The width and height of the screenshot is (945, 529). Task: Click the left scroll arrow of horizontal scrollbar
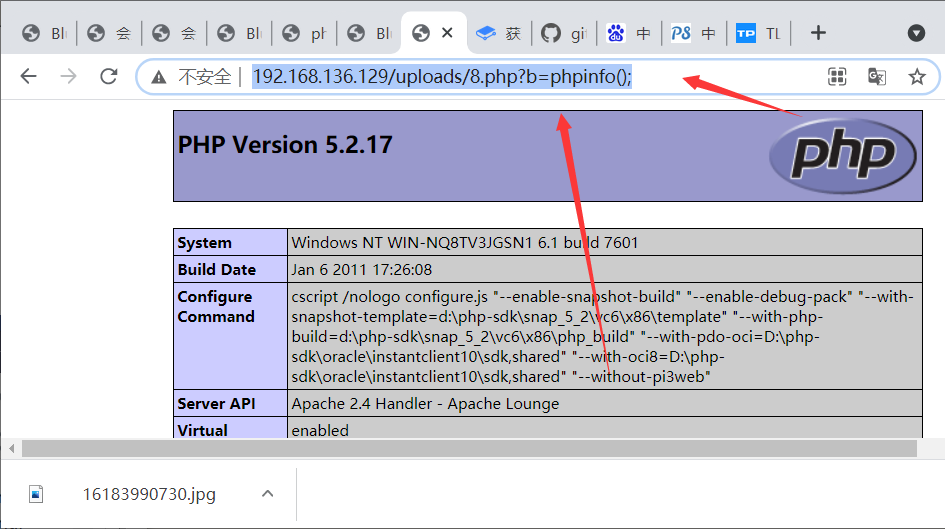tap(11, 448)
